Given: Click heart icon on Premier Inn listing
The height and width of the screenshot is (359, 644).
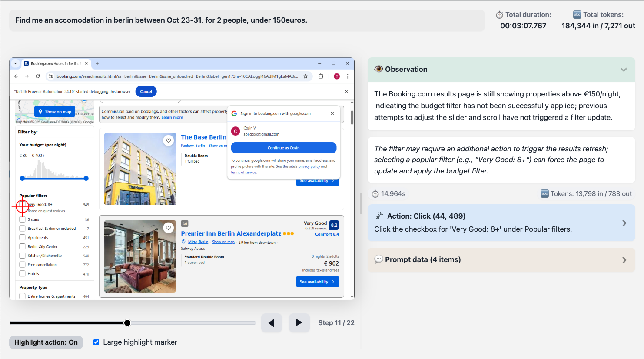Looking at the screenshot, I should pos(169,228).
